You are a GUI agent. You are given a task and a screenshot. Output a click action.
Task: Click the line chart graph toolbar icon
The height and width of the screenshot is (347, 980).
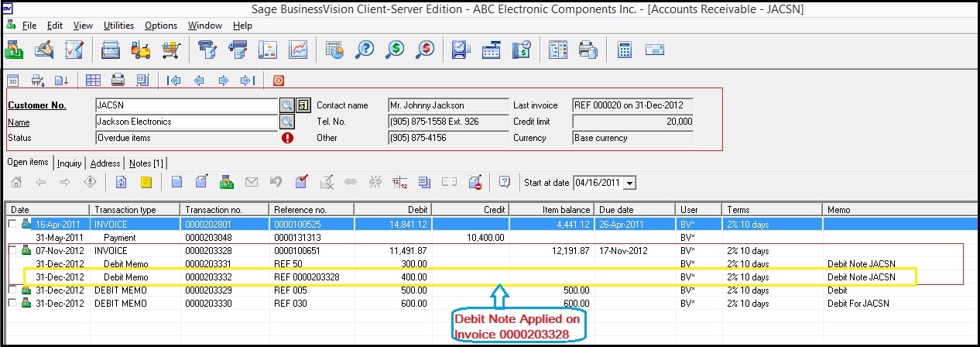(297, 50)
